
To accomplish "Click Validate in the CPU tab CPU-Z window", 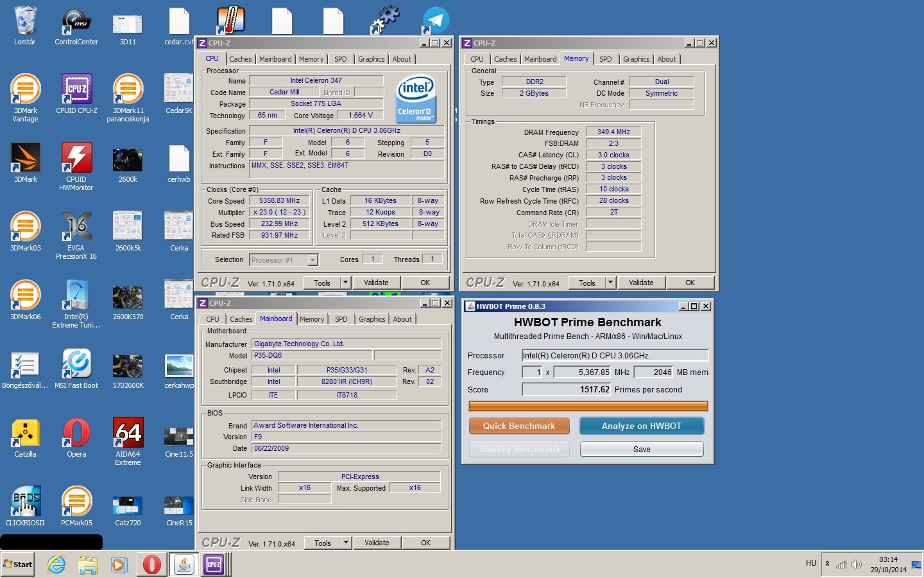I will 376,283.
